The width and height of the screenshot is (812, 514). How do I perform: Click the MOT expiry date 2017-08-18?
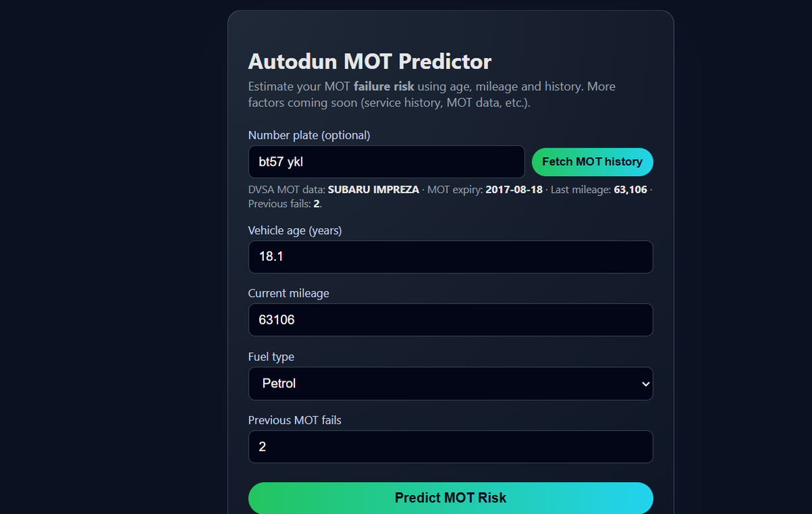[x=514, y=190]
